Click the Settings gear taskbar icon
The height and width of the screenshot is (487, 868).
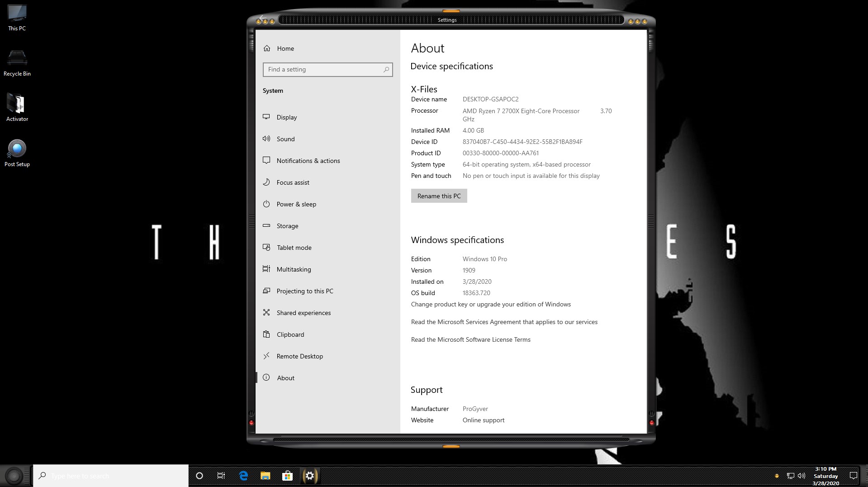pos(310,476)
